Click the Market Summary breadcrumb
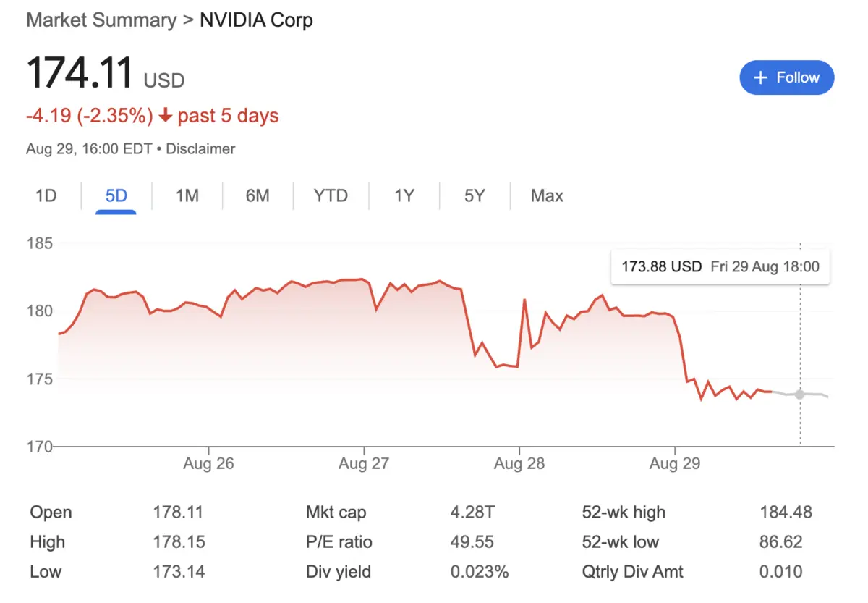This screenshot has width=868, height=603. (101, 20)
